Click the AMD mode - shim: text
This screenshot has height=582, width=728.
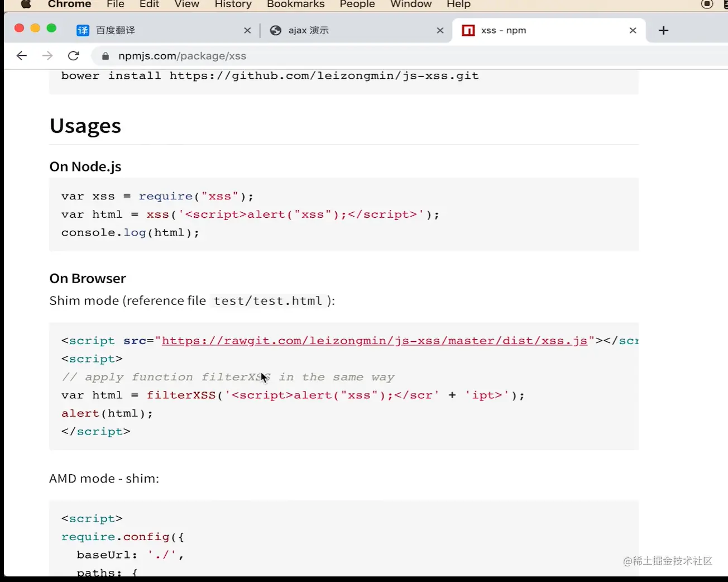104,479
